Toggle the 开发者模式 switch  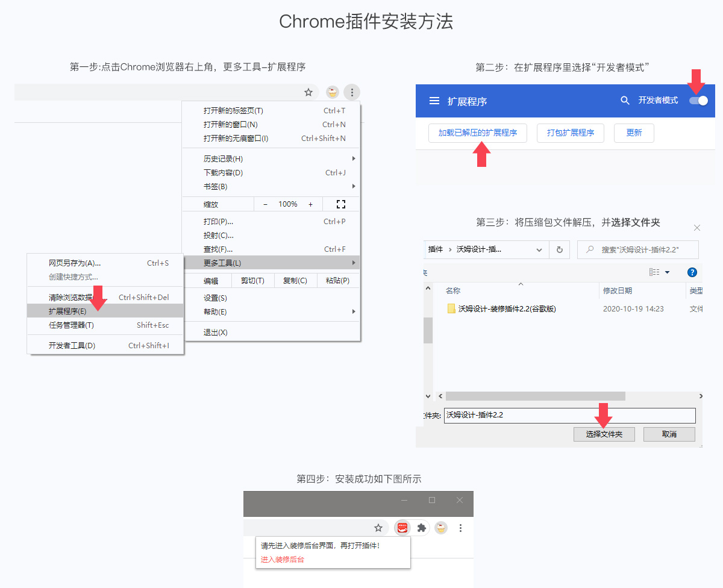click(699, 101)
